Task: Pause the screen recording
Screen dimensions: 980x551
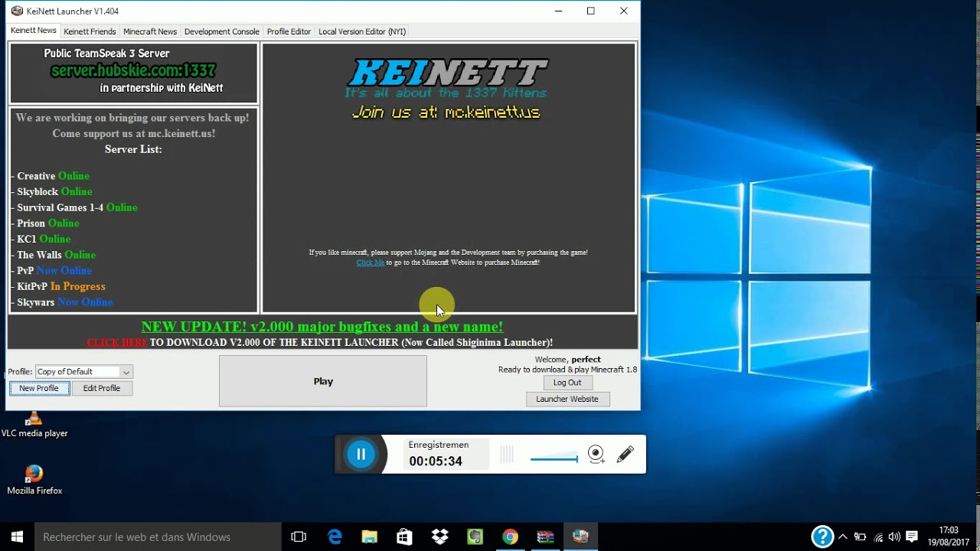Action: [x=361, y=455]
